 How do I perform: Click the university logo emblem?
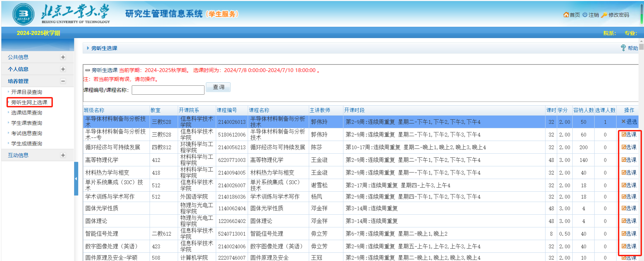coord(23,14)
